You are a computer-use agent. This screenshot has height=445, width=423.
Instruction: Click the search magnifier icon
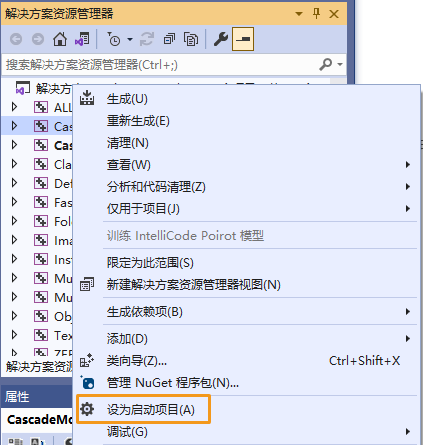(326, 64)
